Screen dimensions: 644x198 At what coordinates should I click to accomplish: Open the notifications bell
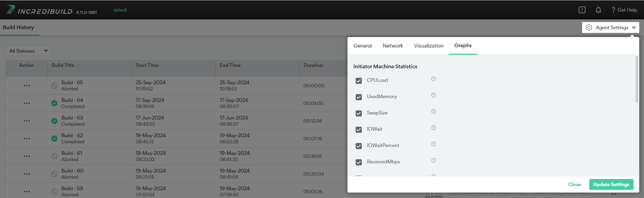click(598, 10)
